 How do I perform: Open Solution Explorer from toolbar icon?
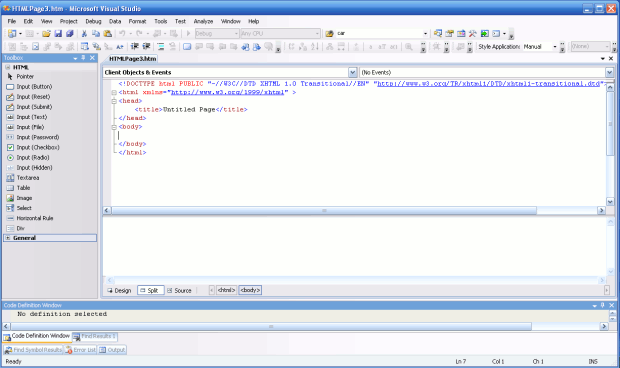click(438, 34)
